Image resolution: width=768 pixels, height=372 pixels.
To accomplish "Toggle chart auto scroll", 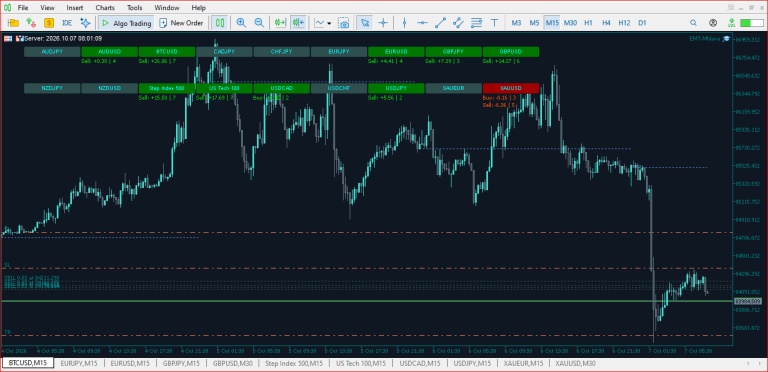I will point(280,23).
